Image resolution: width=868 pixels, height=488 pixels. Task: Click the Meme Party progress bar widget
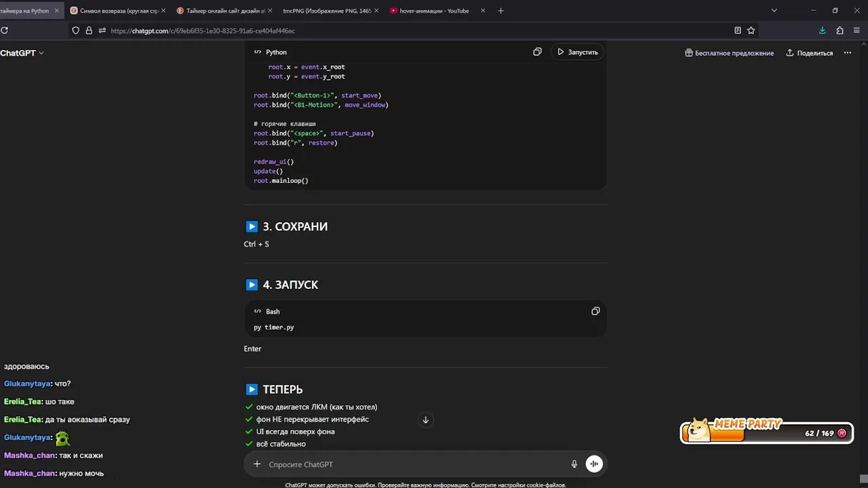(x=766, y=432)
